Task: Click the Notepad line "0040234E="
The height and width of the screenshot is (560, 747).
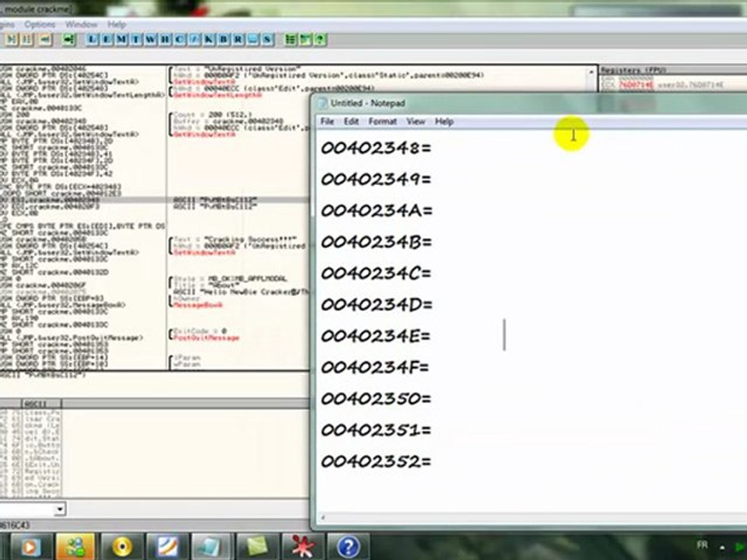Action: [x=375, y=336]
